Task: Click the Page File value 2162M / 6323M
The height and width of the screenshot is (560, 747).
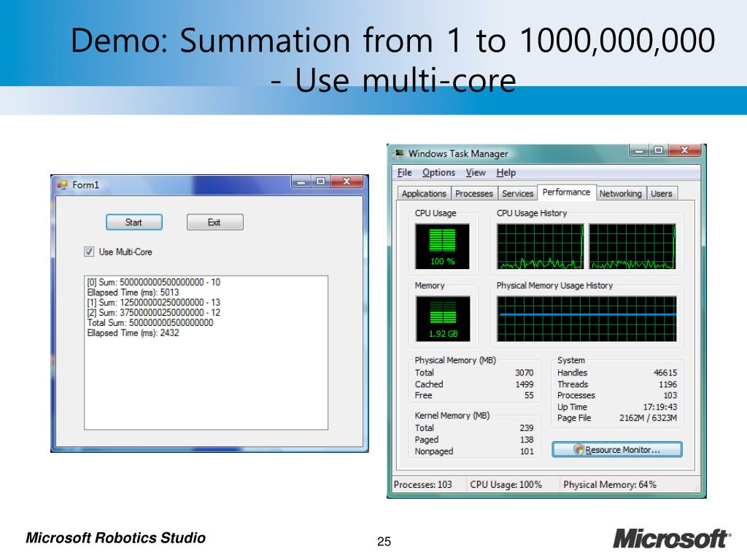Action: [x=648, y=418]
